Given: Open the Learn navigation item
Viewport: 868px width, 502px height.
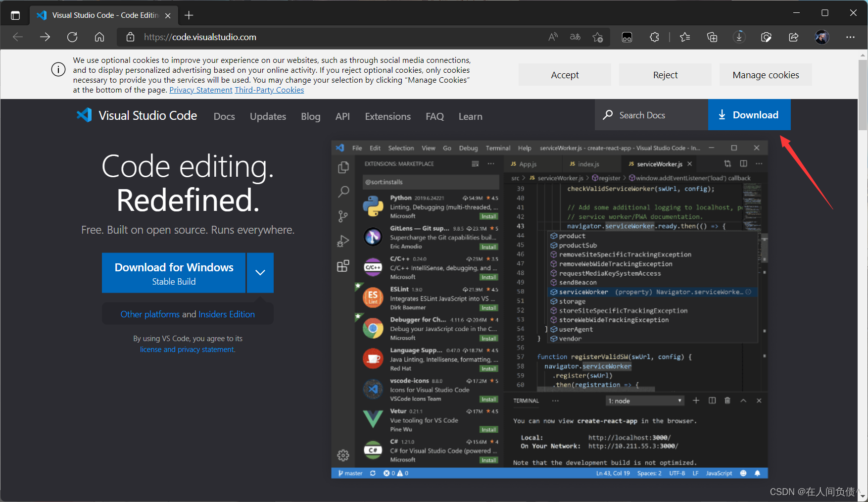Looking at the screenshot, I should [x=470, y=116].
